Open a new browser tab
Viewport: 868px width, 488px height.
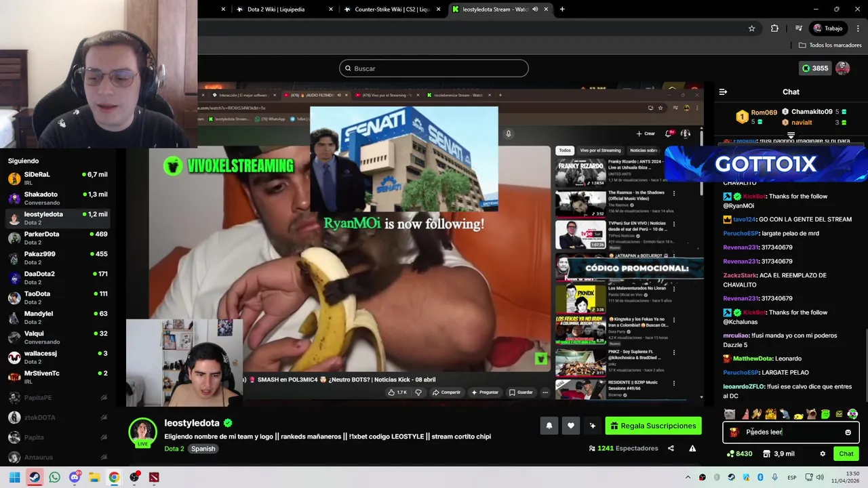[x=562, y=9]
